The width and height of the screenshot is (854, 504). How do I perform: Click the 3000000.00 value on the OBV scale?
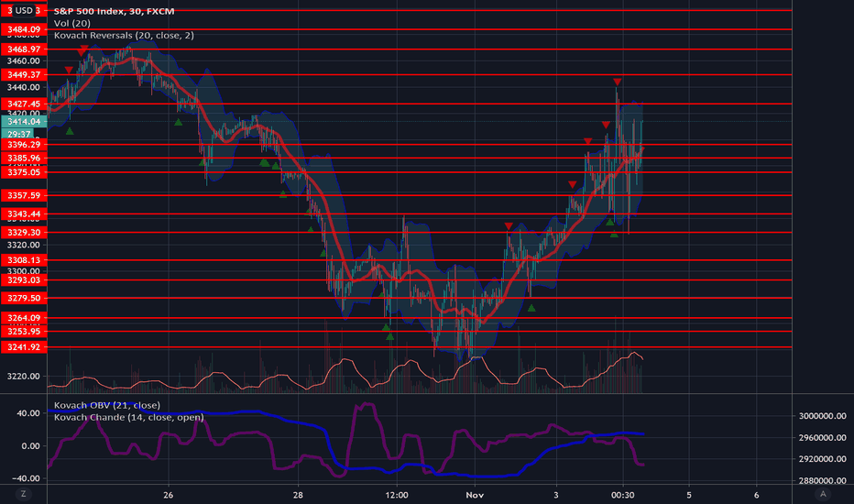[823, 416]
